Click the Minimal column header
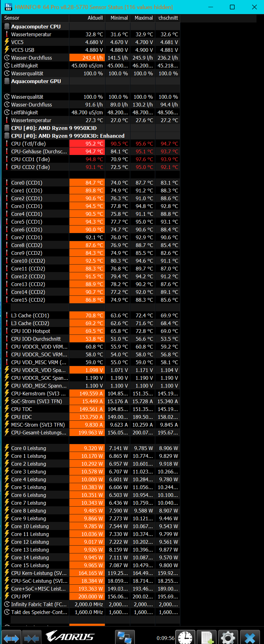 [x=118, y=18]
